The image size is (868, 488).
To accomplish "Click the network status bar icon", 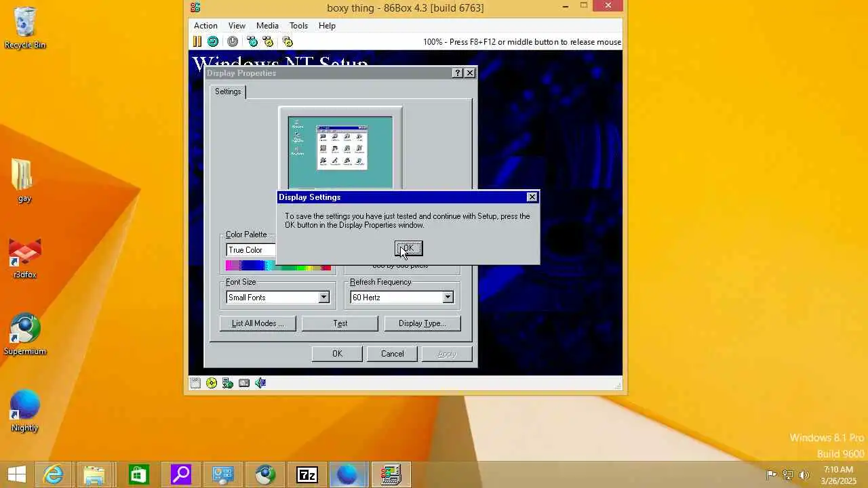I will click(x=228, y=383).
